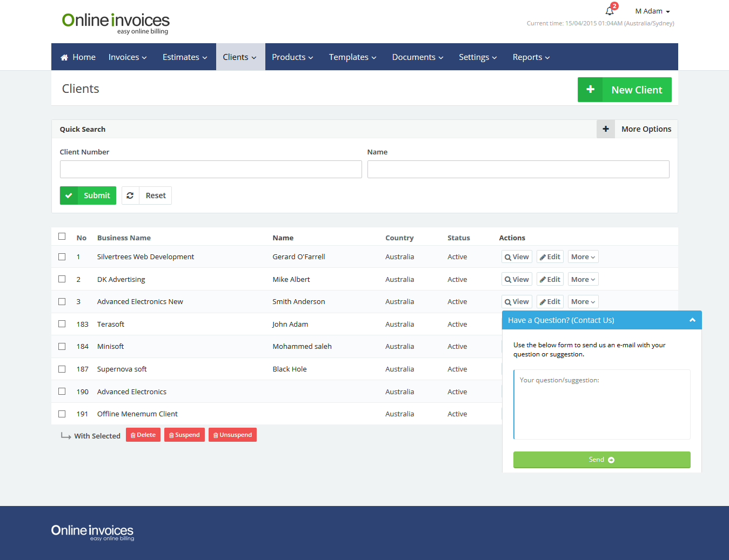Check the Offline Menemum Client row

click(62, 414)
